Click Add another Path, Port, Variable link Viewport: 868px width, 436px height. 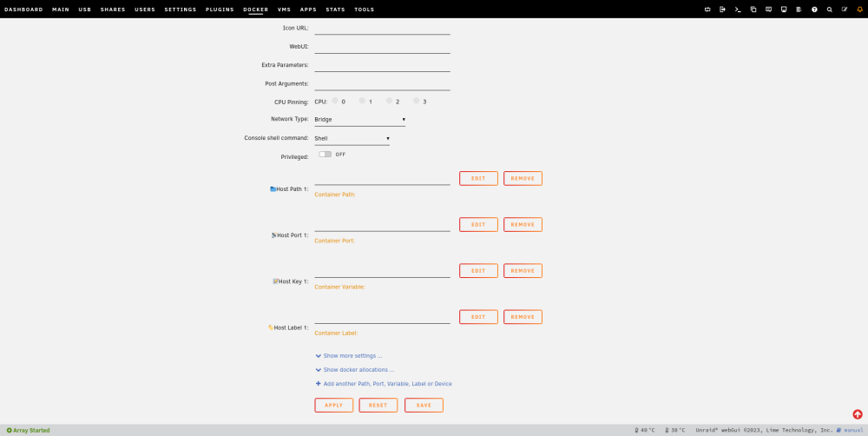(387, 383)
